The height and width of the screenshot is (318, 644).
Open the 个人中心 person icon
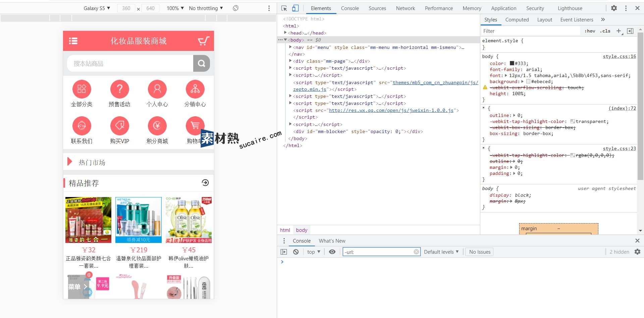[x=157, y=89]
